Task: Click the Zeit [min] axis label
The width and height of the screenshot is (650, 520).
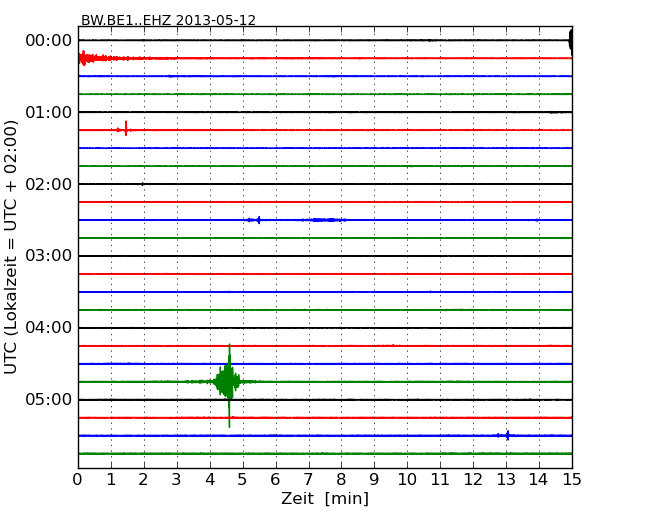Action: tap(325, 499)
